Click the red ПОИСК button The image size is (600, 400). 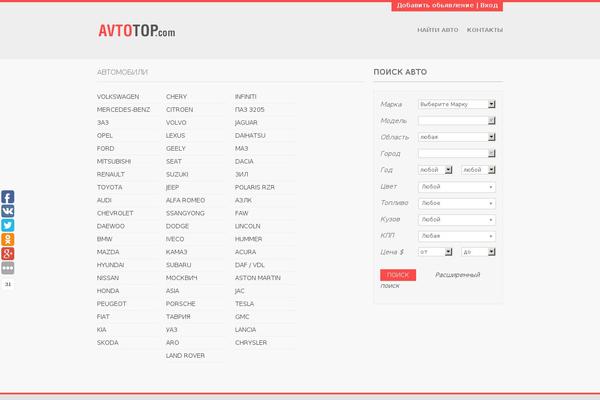coord(398,275)
